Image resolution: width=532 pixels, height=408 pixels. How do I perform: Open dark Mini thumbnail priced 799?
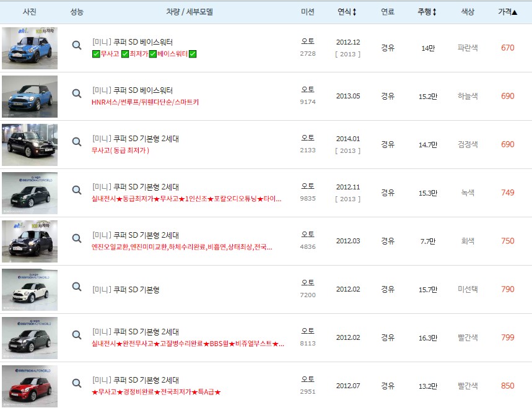pos(30,338)
